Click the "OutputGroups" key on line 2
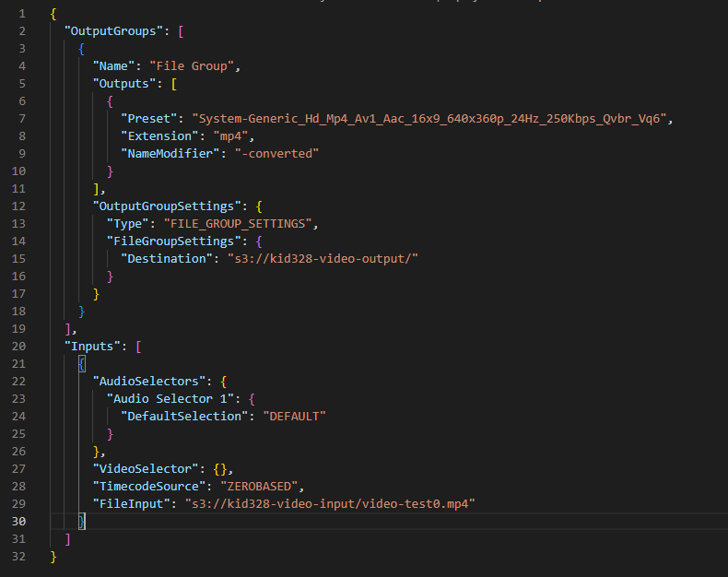 (x=113, y=31)
